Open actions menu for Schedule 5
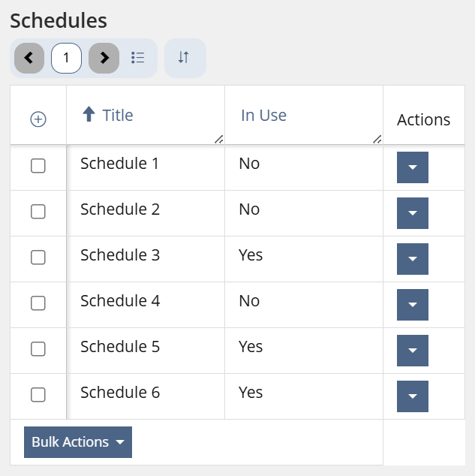 tap(412, 351)
